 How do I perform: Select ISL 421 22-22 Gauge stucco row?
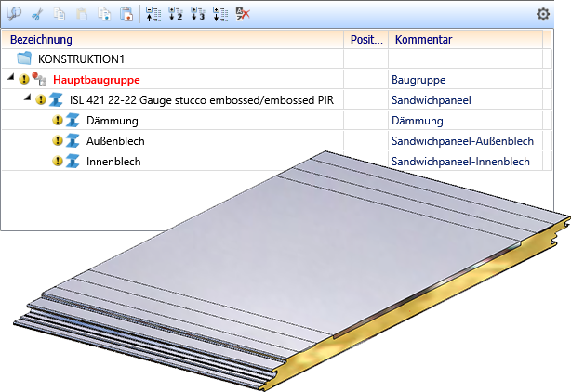[x=202, y=100]
